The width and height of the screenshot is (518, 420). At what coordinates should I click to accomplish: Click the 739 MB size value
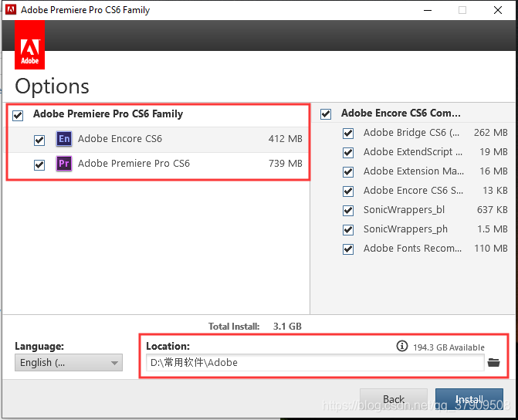(x=286, y=163)
